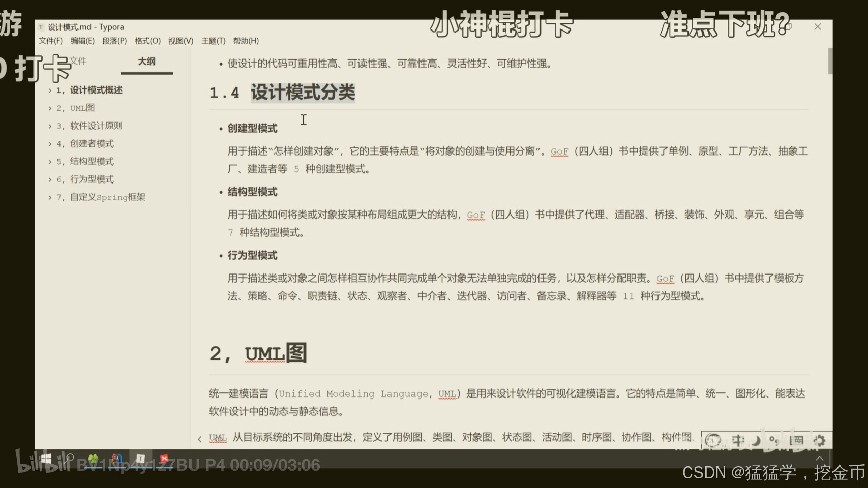This screenshot has width=868, height=488.
Task: Open the 编辑(E) menu
Action: tap(82, 41)
